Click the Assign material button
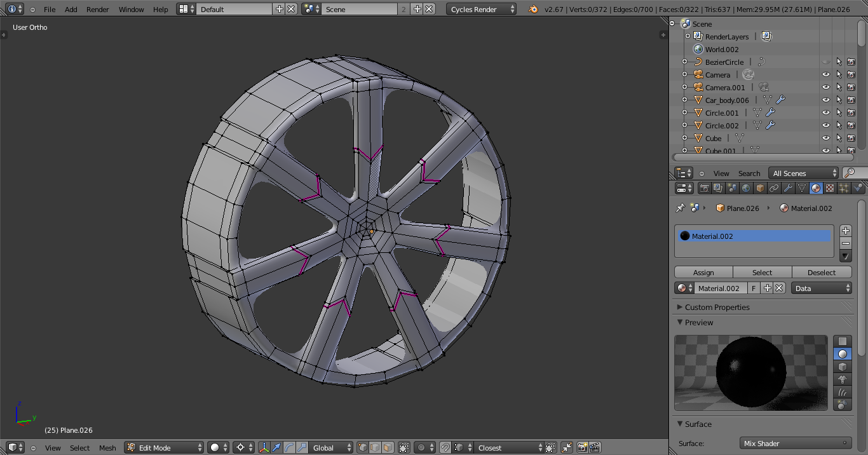Image resolution: width=868 pixels, height=455 pixels. tap(703, 272)
